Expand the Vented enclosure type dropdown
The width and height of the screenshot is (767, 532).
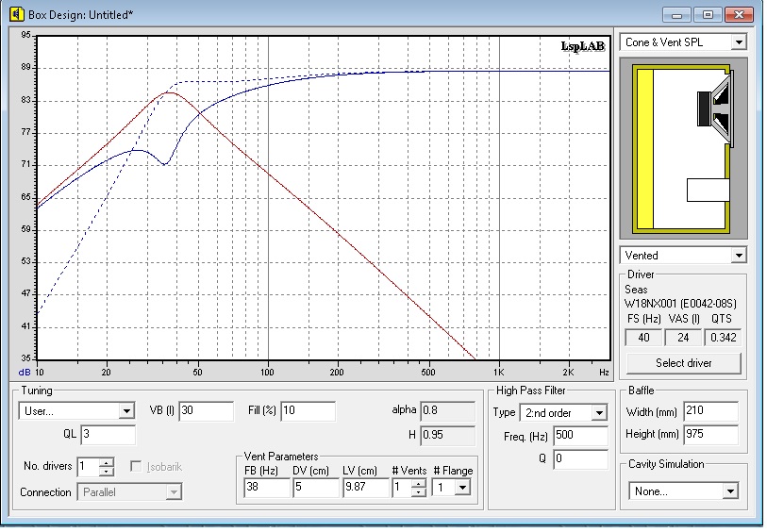(x=738, y=256)
